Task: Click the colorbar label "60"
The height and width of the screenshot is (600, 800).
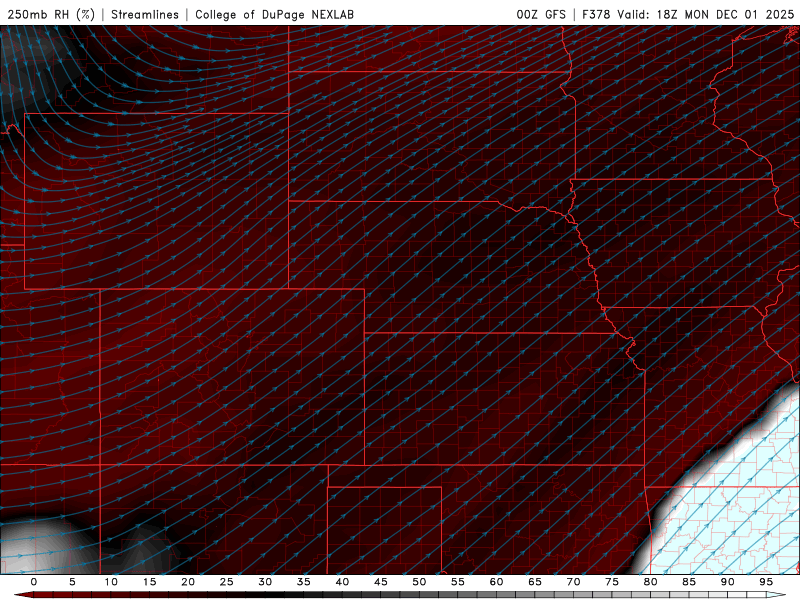Action: click(x=496, y=582)
